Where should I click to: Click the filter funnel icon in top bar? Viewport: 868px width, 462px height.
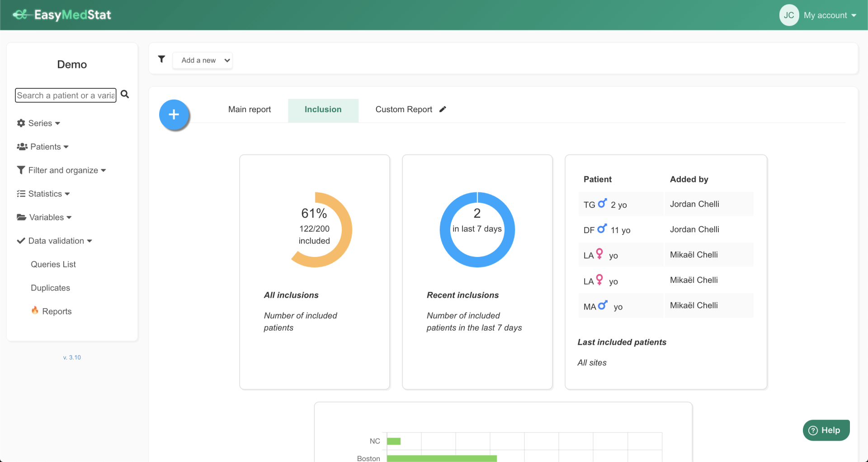tap(161, 59)
